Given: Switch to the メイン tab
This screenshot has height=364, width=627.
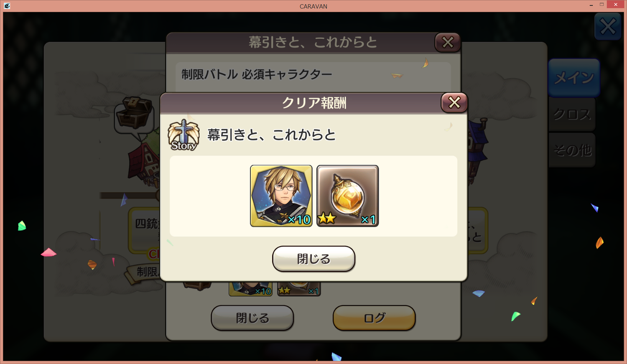Looking at the screenshot, I should click(574, 78).
